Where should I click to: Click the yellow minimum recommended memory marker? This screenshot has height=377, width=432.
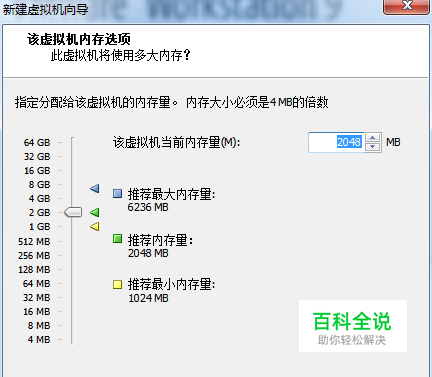tap(95, 227)
